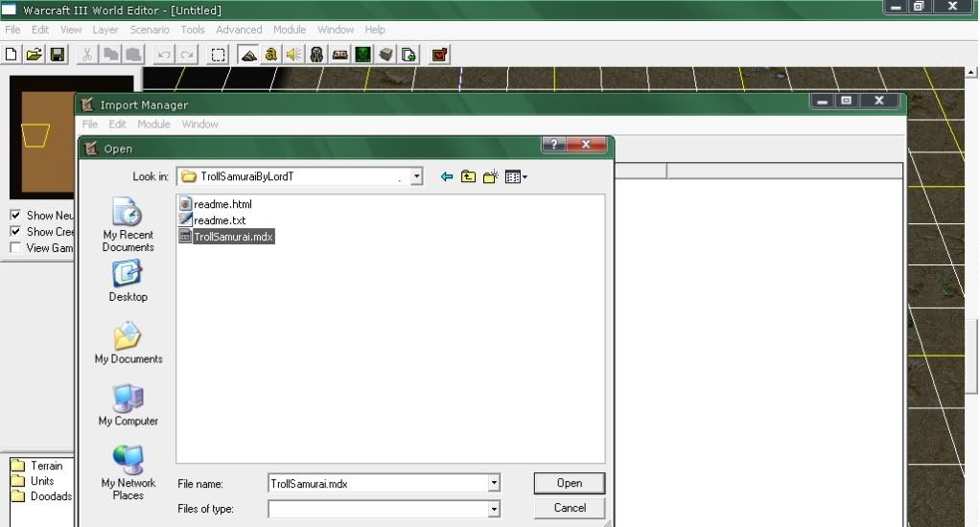Click the New Map toolbar icon

[12, 55]
